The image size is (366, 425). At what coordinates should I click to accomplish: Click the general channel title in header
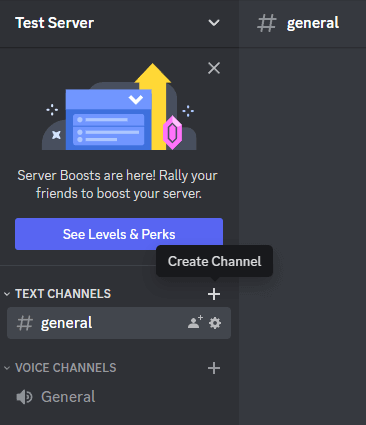tap(313, 23)
